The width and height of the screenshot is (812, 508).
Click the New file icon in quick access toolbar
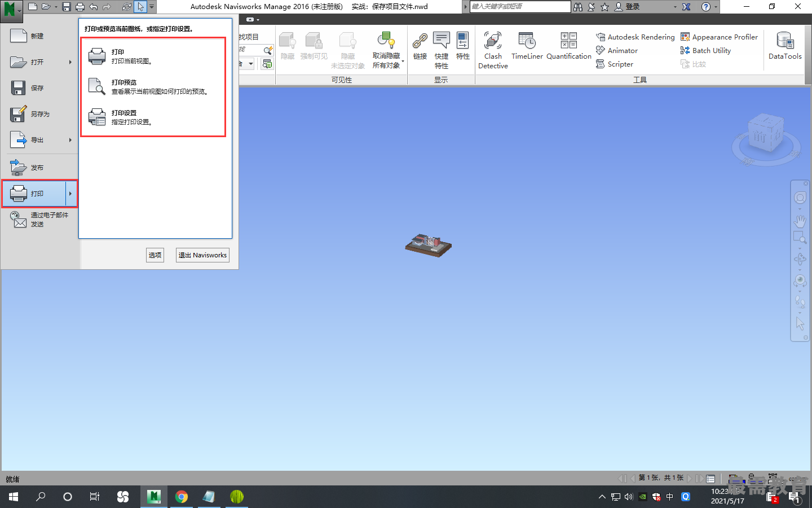point(33,7)
